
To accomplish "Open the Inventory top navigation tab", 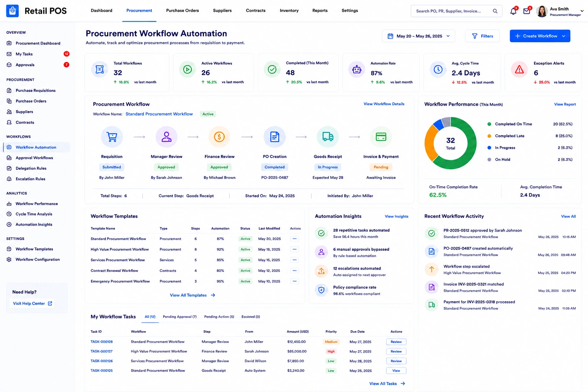I will click(289, 11).
